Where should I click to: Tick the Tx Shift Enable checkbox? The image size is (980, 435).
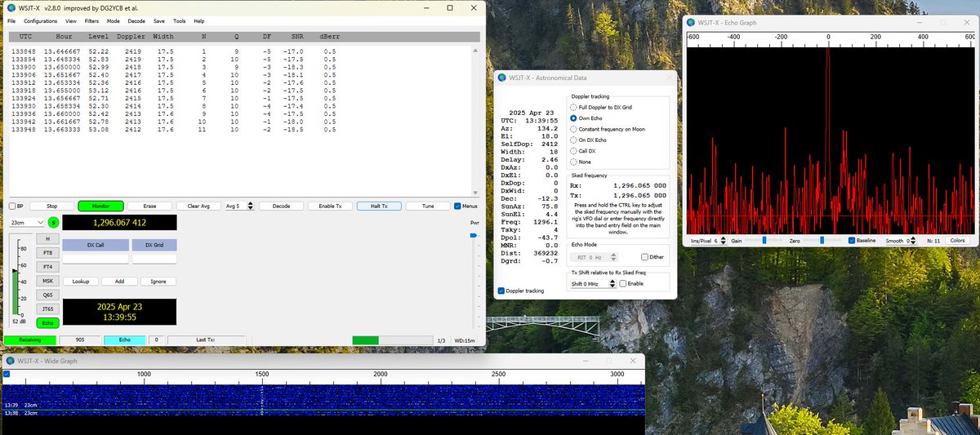(624, 283)
